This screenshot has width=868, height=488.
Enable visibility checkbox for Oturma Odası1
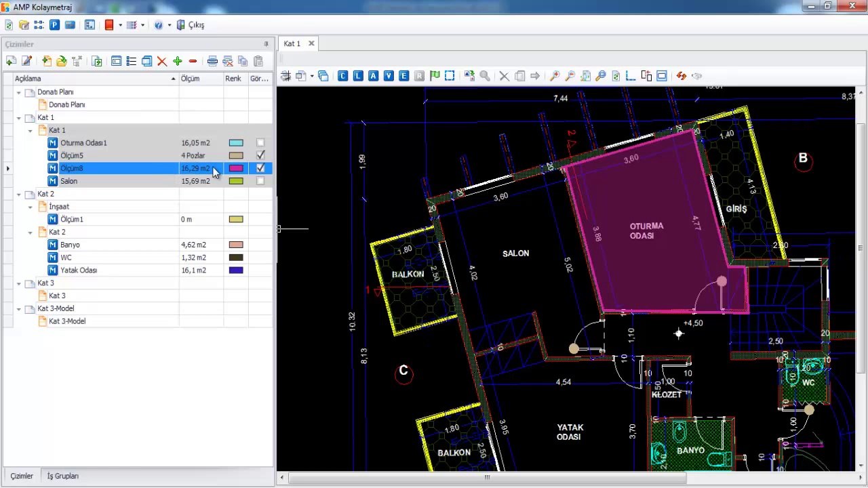260,143
